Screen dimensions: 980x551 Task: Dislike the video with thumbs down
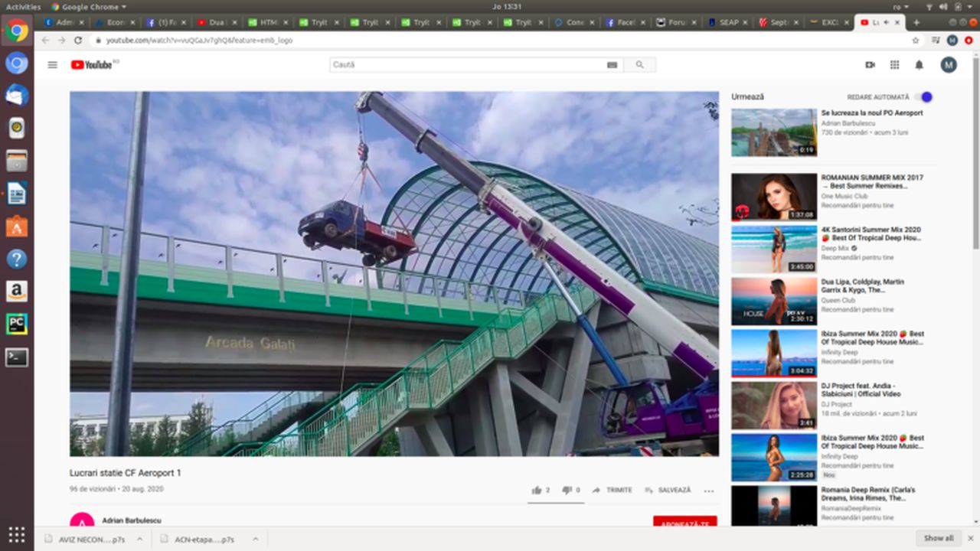click(567, 490)
